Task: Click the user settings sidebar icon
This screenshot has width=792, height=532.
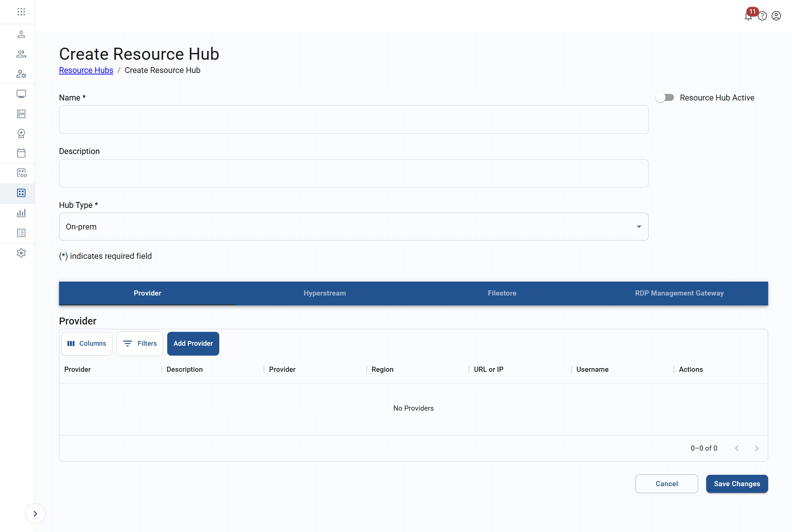Action: [21, 74]
